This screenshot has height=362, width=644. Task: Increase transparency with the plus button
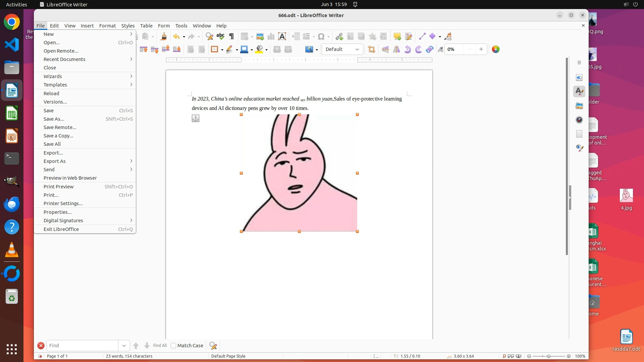[481, 49]
